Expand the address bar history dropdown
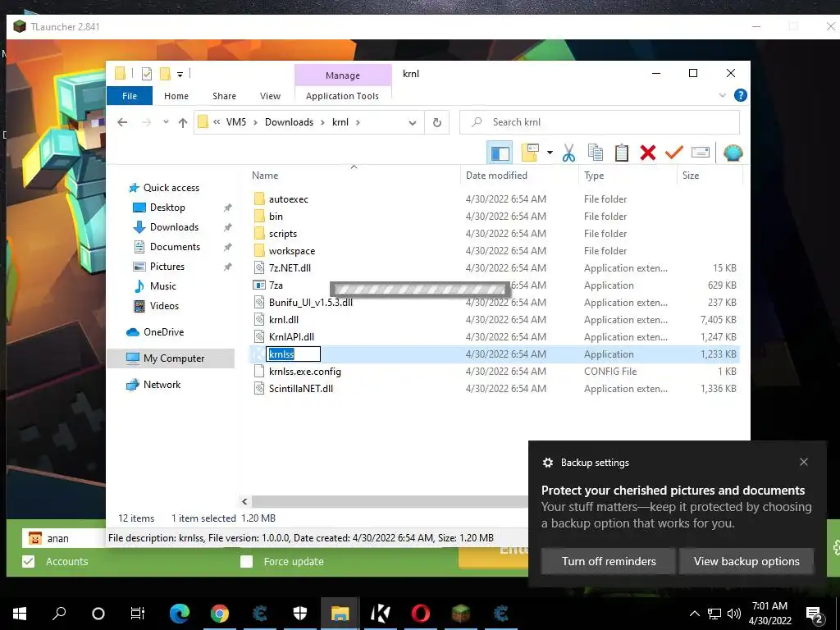Screen dimensions: 840x630 click(413, 123)
